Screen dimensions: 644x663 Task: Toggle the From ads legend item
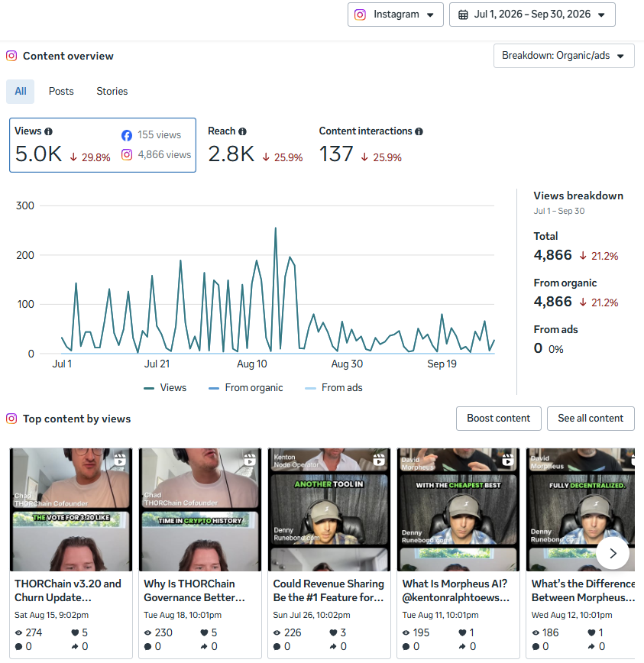click(334, 388)
